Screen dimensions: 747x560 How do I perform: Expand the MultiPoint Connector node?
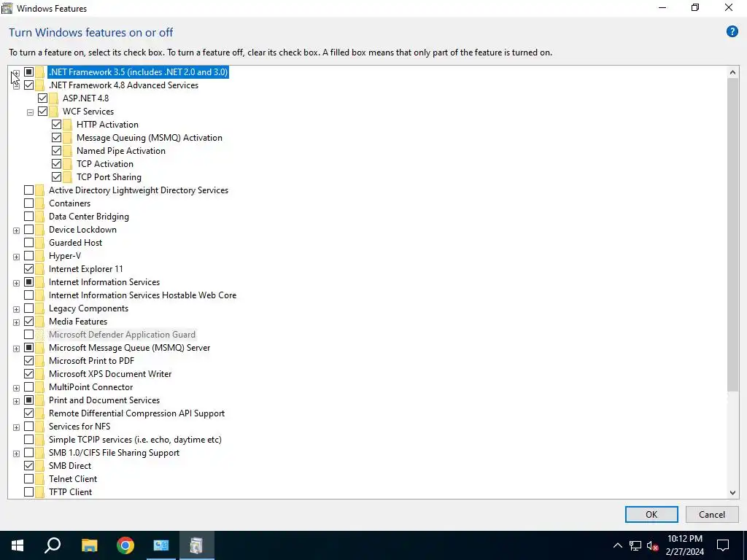[x=16, y=388]
